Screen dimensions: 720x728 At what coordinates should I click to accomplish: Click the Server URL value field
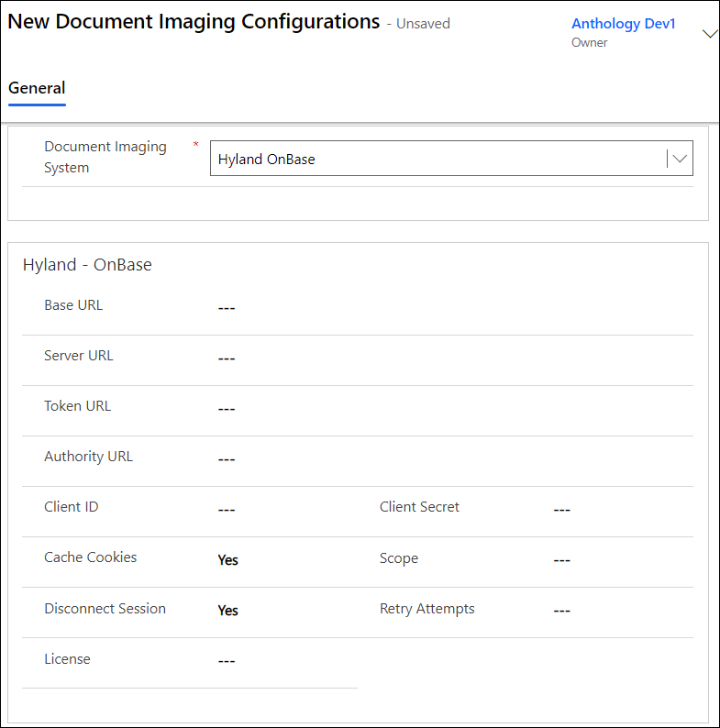coord(449,358)
